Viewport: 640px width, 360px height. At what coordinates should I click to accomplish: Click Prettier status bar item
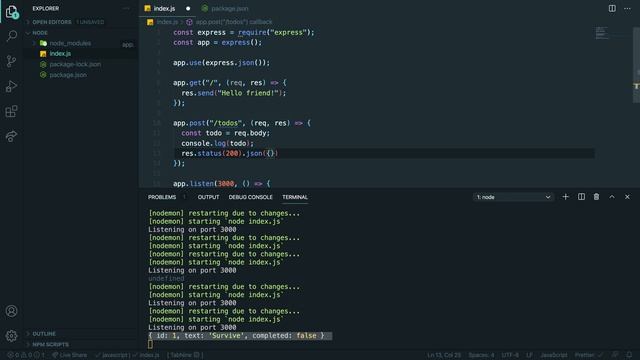(x=588, y=355)
